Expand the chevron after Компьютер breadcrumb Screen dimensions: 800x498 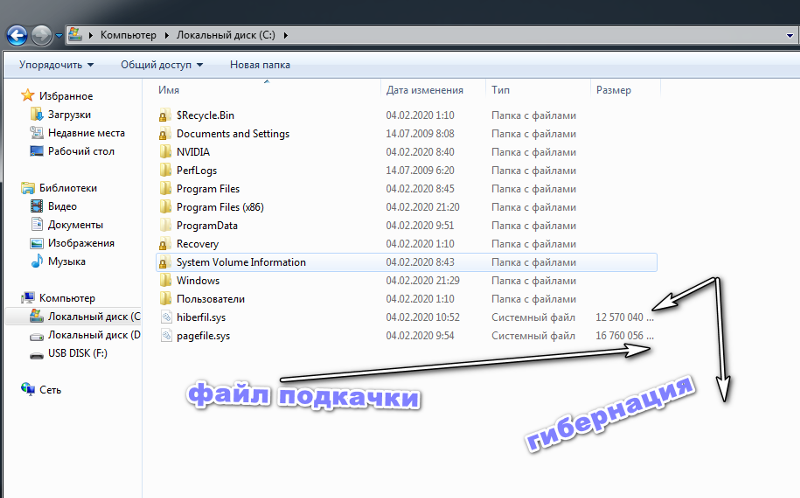[166, 35]
